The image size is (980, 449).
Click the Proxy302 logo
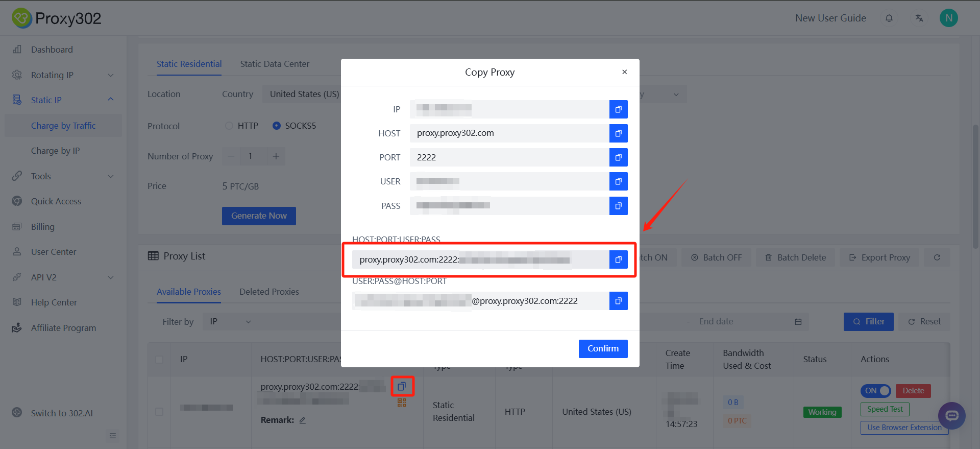pyautogui.click(x=57, y=18)
